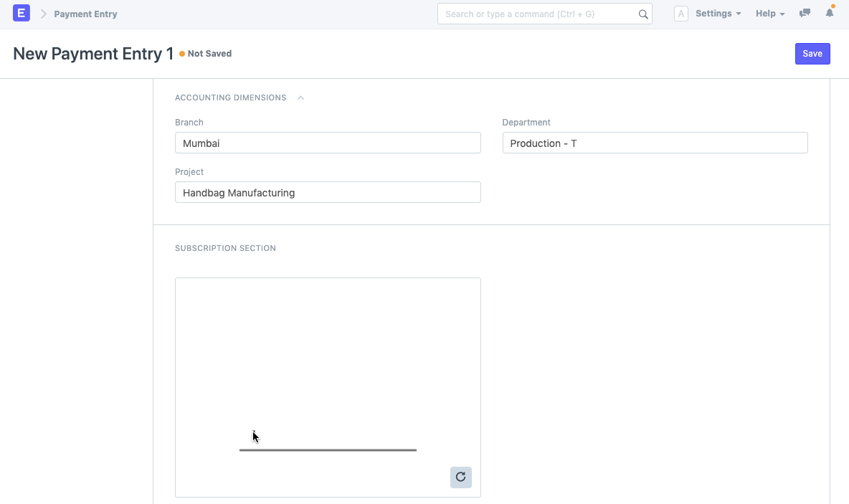The height and width of the screenshot is (504, 849).
Task: Click the user avatar 'A' icon
Action: point(681,14)
